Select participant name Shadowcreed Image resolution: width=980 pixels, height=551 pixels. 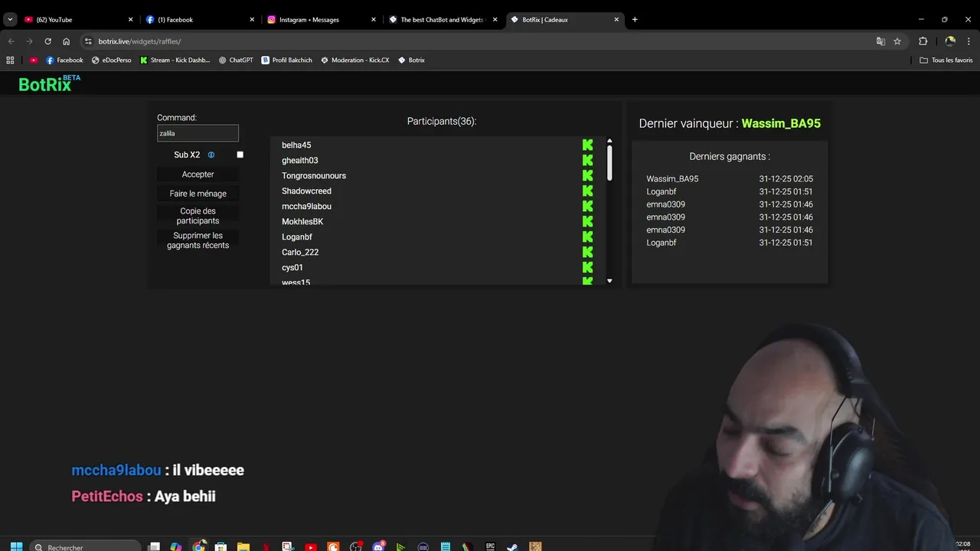click(306, 191)
